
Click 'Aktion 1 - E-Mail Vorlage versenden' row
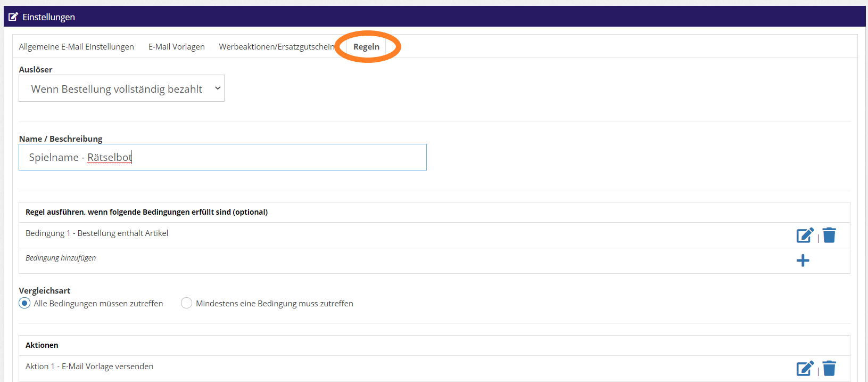[x=89, y=367]
